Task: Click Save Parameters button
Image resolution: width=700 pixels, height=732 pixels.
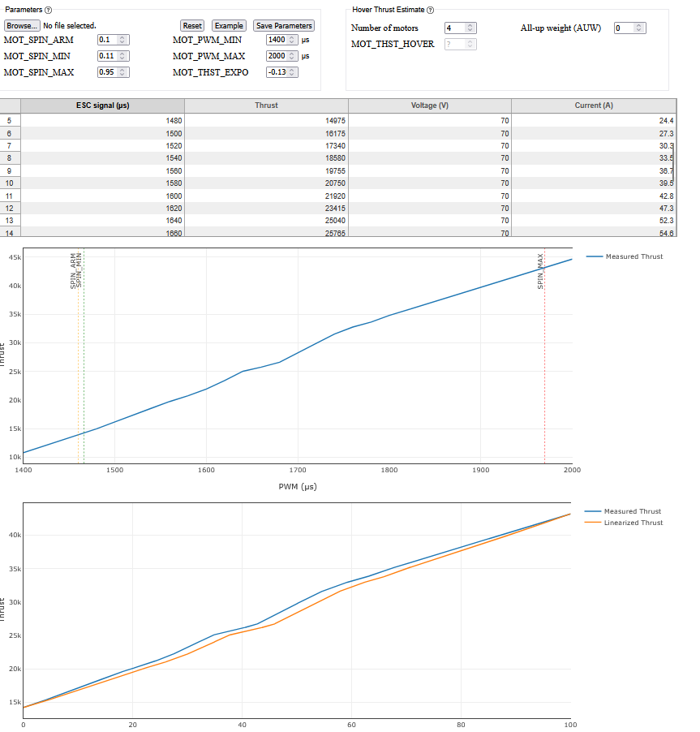Action: [284, 26]
